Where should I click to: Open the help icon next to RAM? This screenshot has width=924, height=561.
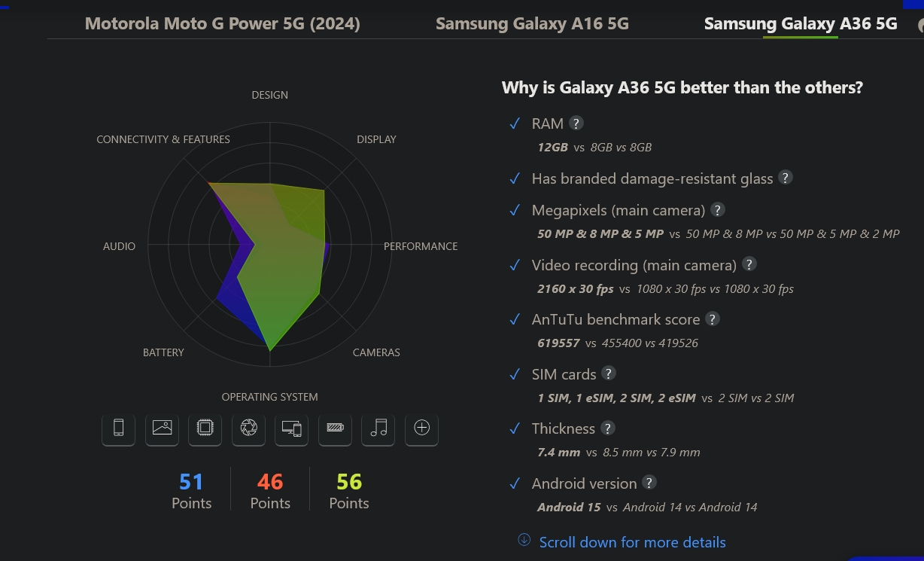click(576, 123)
